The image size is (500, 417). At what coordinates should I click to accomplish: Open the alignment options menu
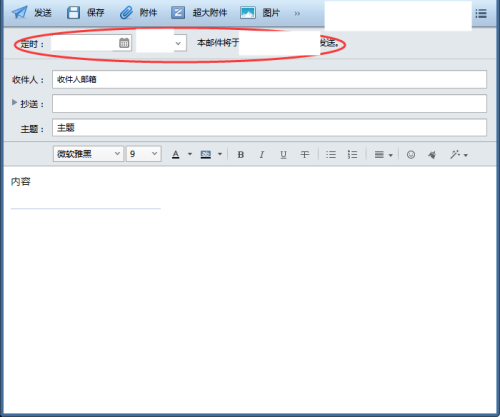click(383, 155)
